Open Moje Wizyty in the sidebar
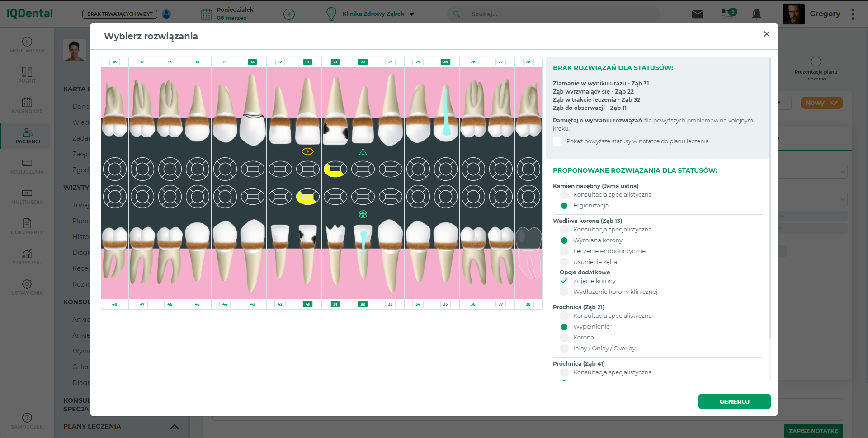 27,45
